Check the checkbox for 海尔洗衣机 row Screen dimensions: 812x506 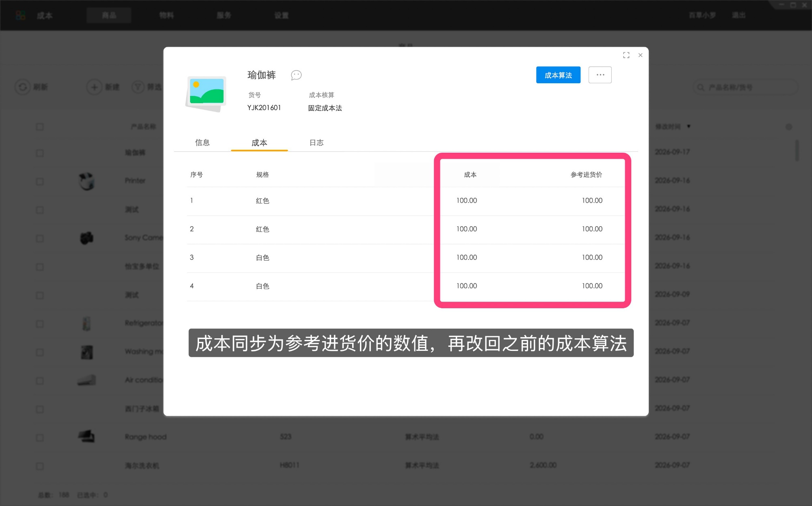tap(39, 466)
